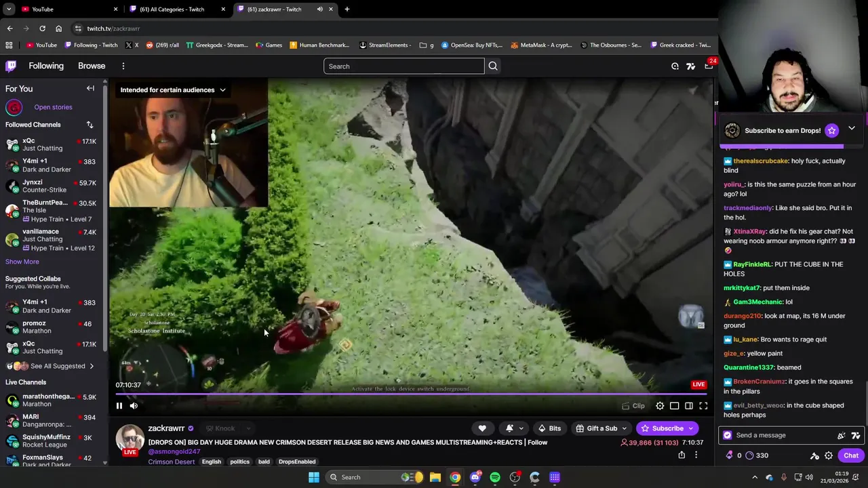Screen dimensions: 868x488
Task: Seek on the video progress bar
Action: point(411,393)
